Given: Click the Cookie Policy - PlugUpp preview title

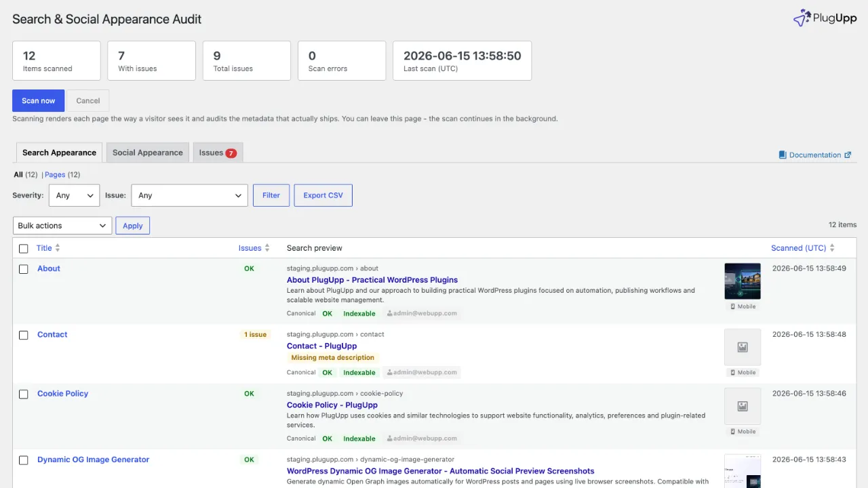Looking at the screenshot, I should (332, 405).
